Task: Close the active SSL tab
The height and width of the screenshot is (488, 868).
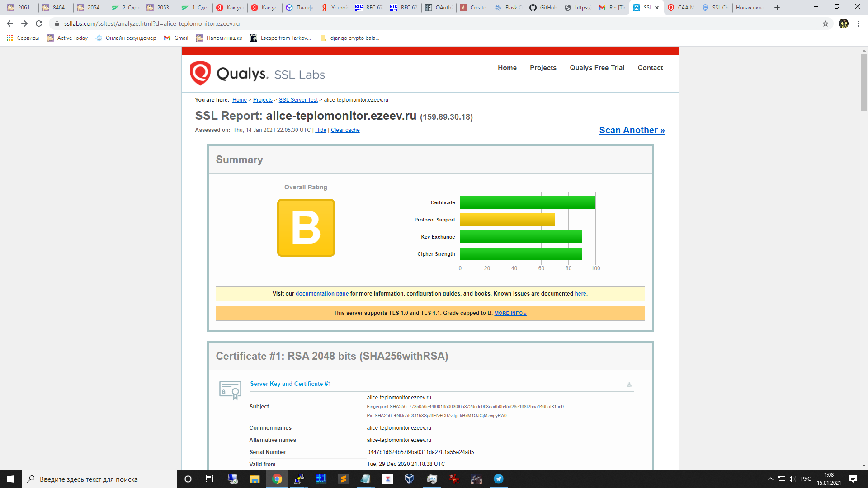Action: pyautogui.click(x=657, y=8)
